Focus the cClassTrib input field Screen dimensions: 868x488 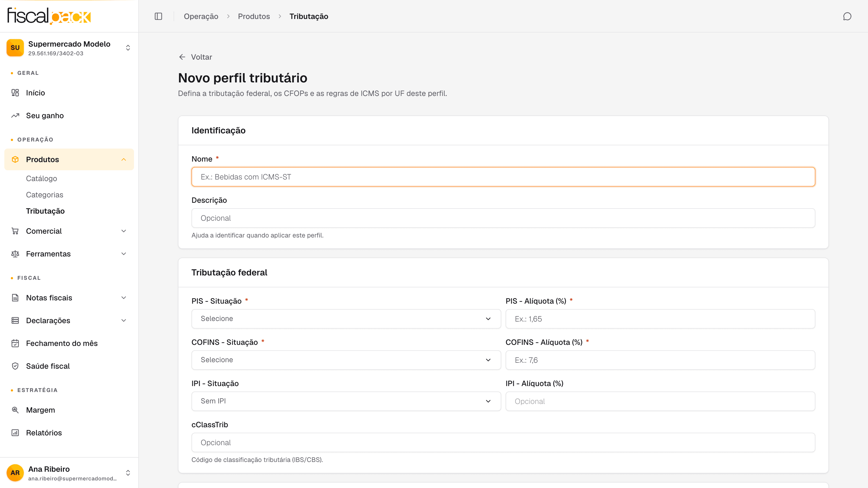[x=503, y=442]
